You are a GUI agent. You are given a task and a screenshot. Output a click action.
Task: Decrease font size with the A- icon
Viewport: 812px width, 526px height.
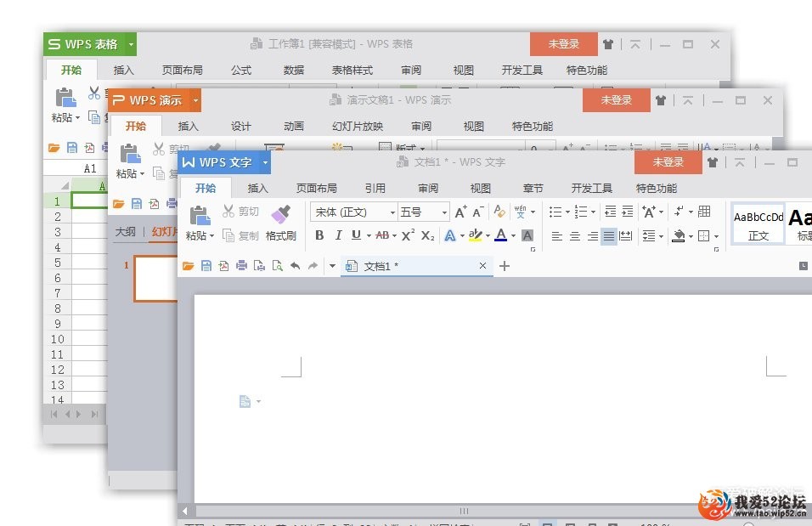[478, 212]
